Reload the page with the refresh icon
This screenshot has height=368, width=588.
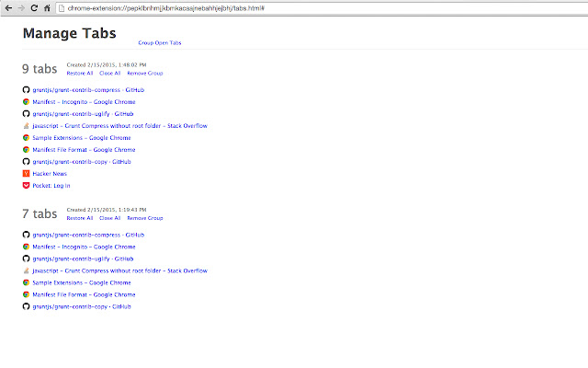34,8
